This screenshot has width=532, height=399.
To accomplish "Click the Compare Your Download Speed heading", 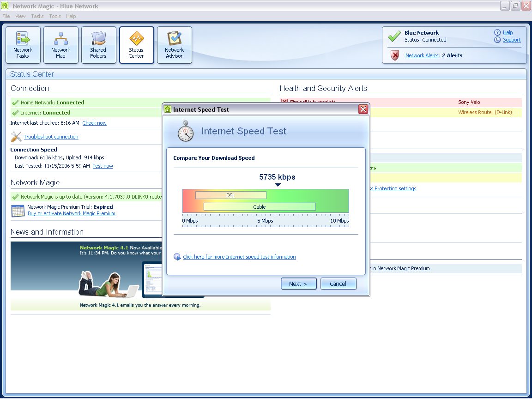I will (x=214, y=158).
